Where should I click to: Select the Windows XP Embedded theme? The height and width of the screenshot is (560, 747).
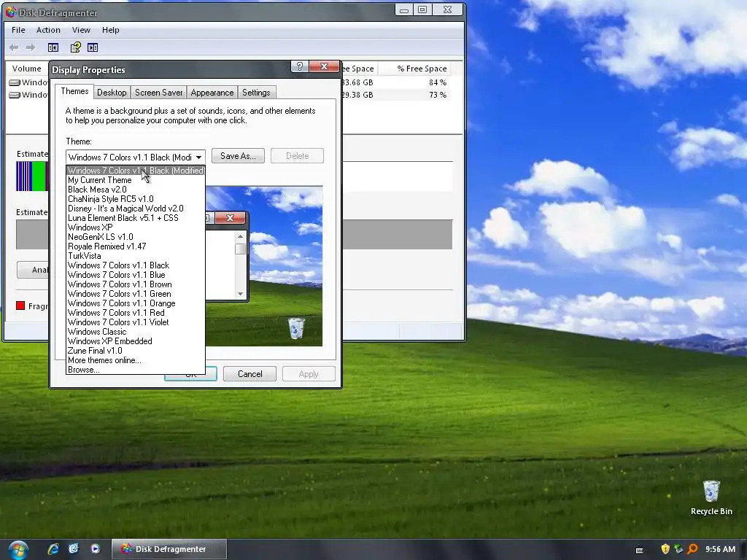(135, 341)
